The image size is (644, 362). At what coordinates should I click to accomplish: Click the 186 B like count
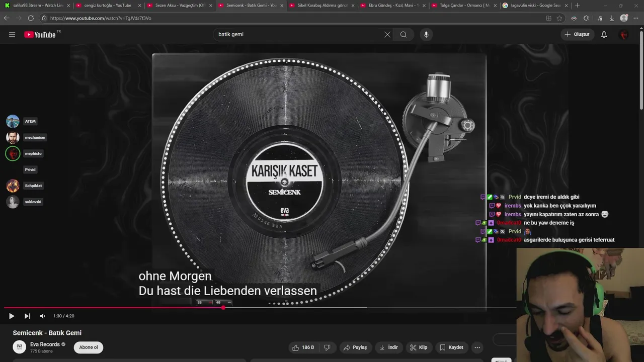point(308,347)
